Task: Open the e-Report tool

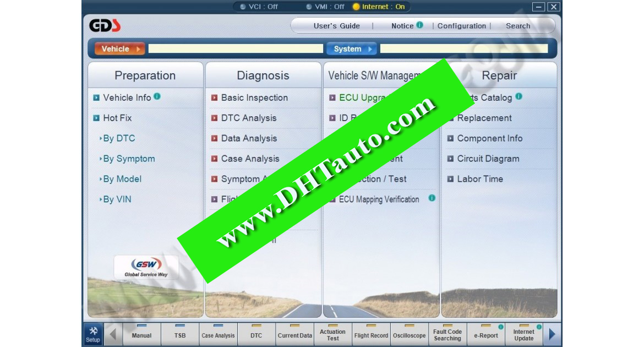Action: pos(485,334)
